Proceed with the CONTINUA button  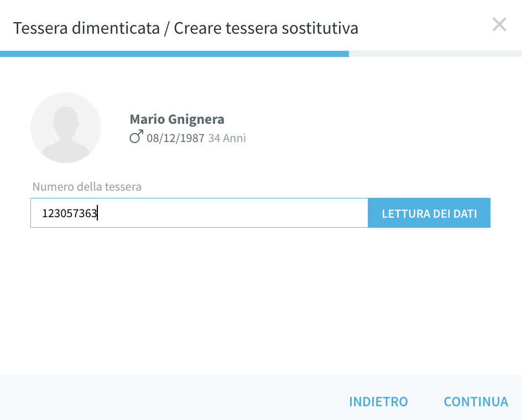[x=476, y=402]
